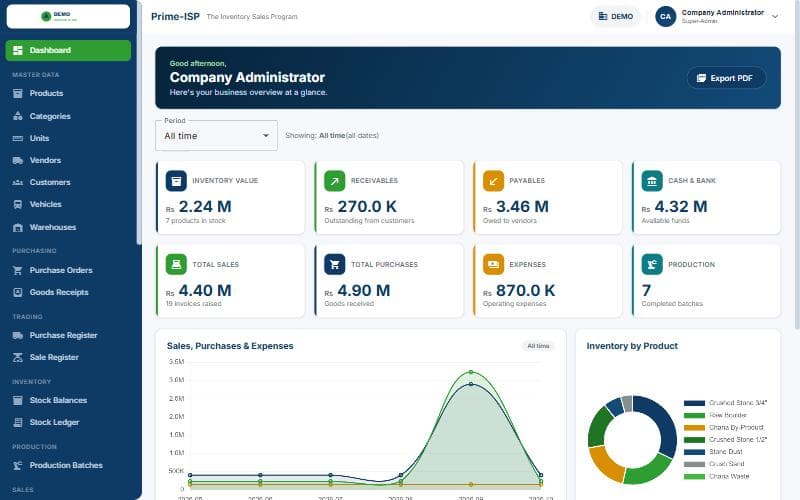Open Warehouses from sidebar
This screenshot has height=500, width=800.
tap(68, 228)
